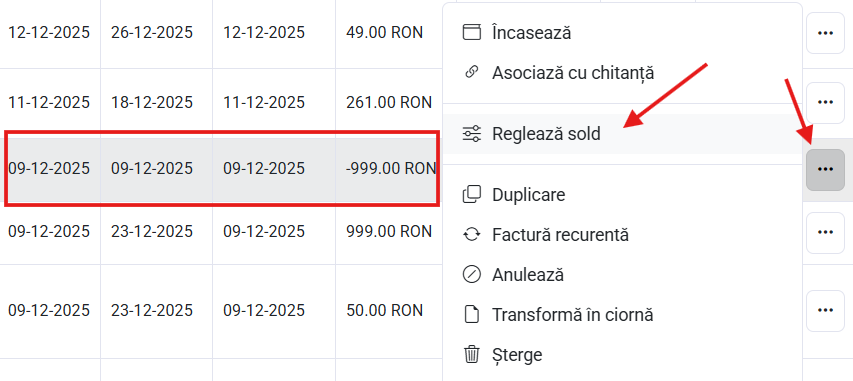
Task: Open the actions menu for the 999.00 RON row
Action: pyautogui.click(x=825, y=233)
